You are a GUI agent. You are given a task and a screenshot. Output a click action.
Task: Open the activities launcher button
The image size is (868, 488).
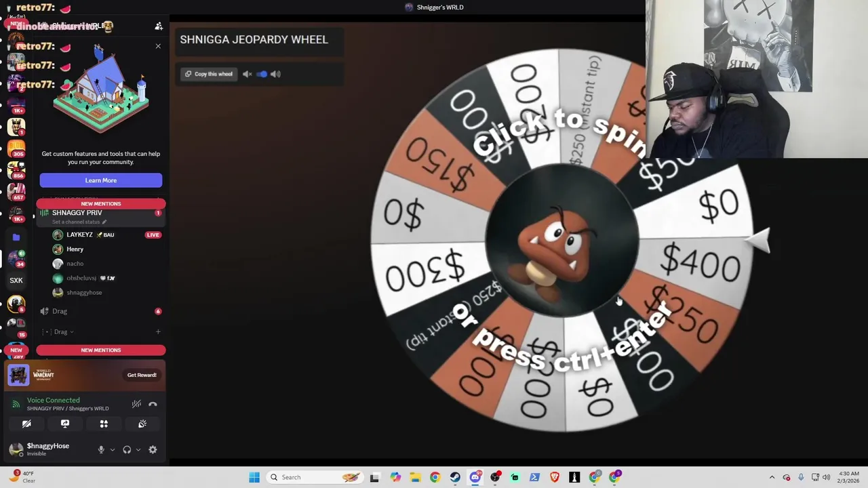104,424
